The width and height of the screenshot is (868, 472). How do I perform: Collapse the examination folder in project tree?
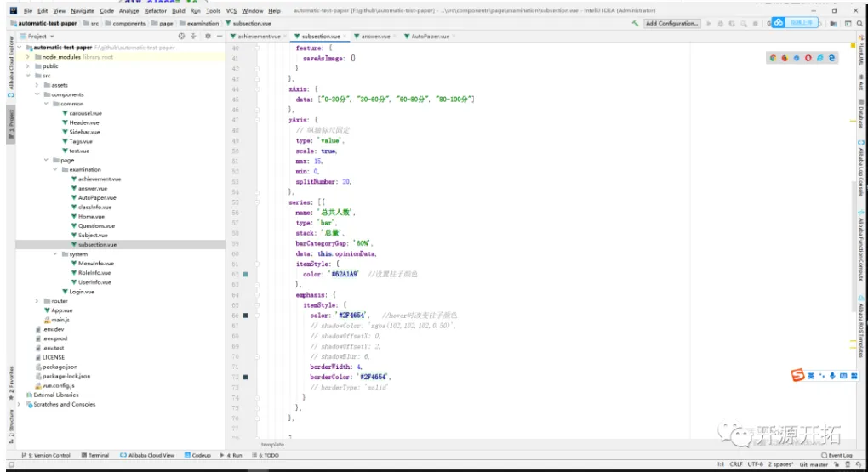click(x=56, y=169)
